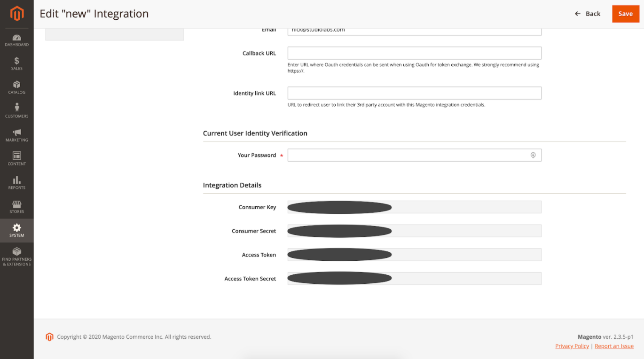Click the password manager icon in password field

[x=533, y=155]
